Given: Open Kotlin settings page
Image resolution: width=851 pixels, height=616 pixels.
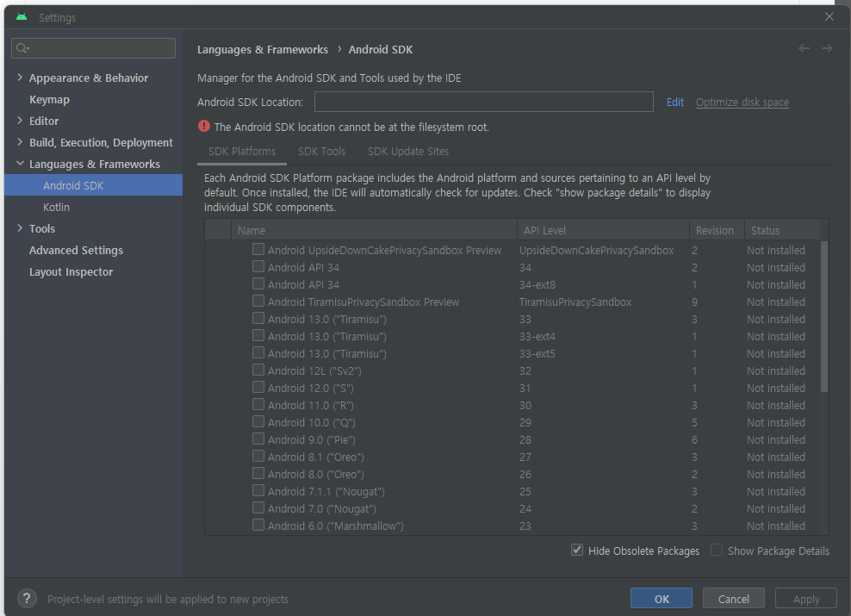Looking at the screenshot, I should [57, 208].
